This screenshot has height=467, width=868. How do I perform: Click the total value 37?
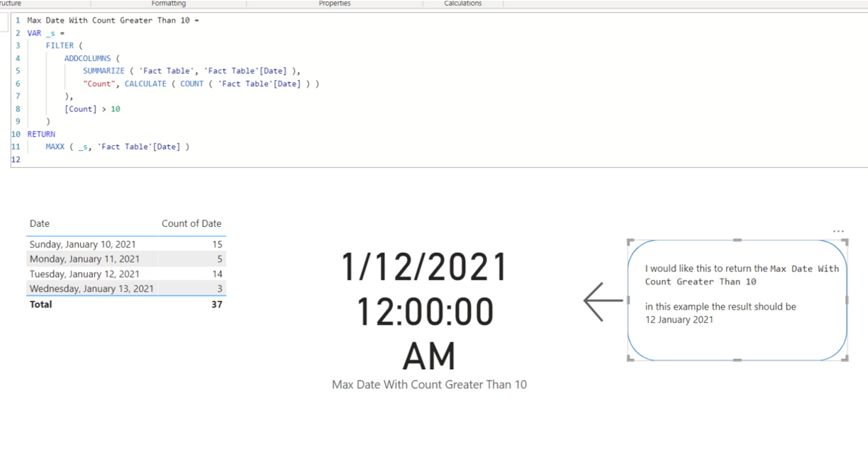click(x=217, y=304)
